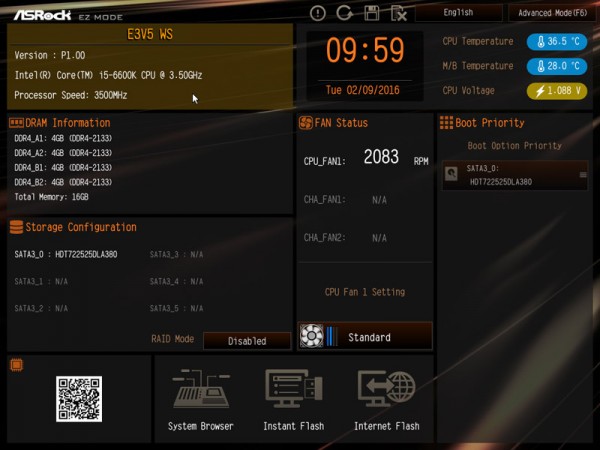Click the Instant Flash monitor icon
Image resolution: width=600 pixels, height=450 pixels.
[293, 388]
